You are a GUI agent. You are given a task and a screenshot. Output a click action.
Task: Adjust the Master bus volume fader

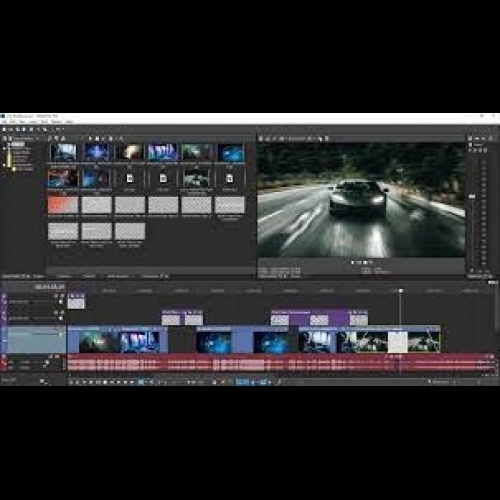(472, 197)
